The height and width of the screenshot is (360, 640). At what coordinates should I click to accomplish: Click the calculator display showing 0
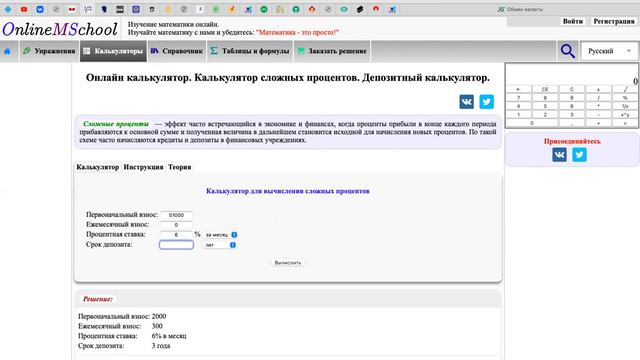[x=572, y=74]
